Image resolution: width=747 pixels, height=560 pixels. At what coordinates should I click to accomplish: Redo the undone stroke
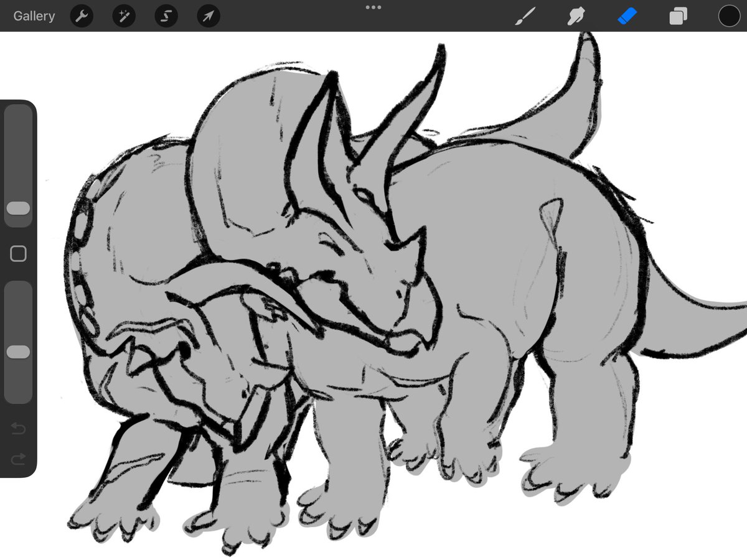click(x=18, y=459)
